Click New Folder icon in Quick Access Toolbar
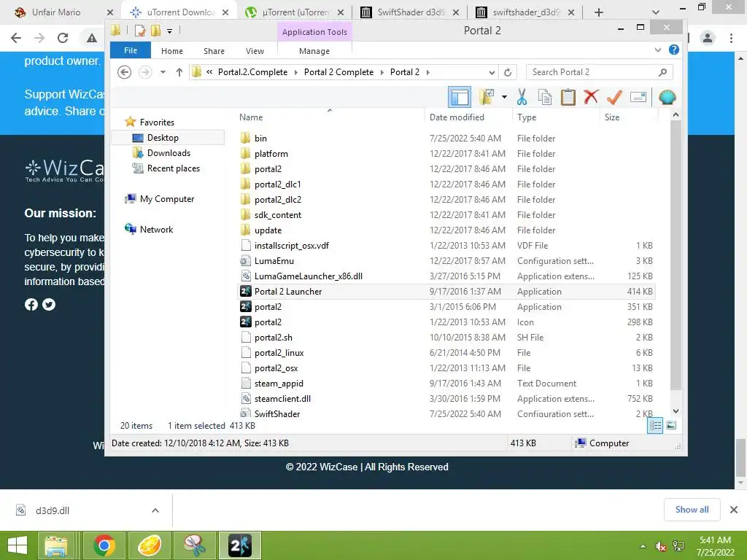Viewport: 747px width, 560px height. 155,31
